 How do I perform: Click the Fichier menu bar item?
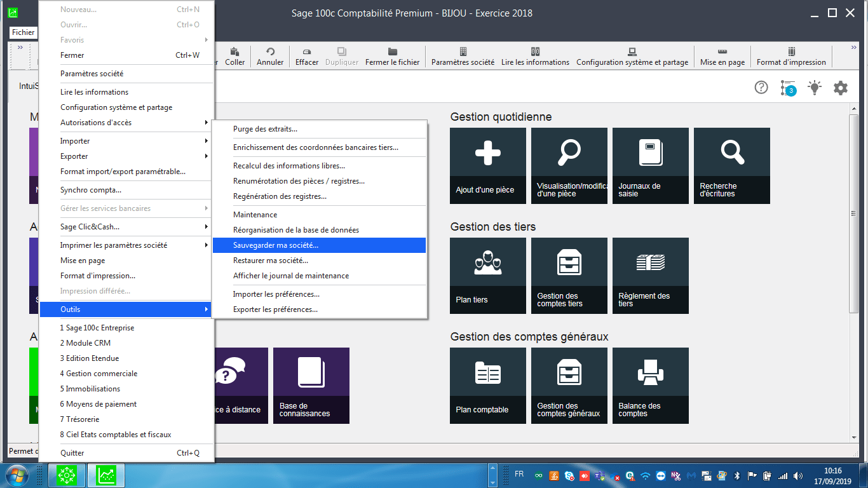click(24, 32)
